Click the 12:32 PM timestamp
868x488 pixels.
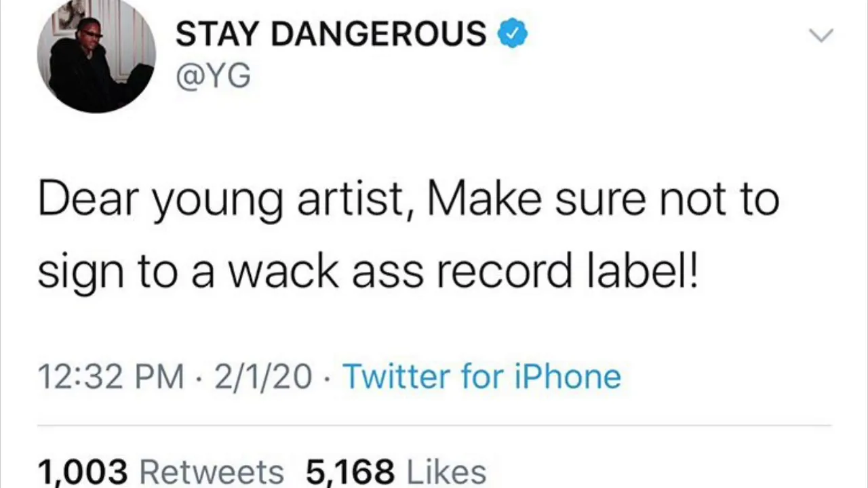click(111, 377)
